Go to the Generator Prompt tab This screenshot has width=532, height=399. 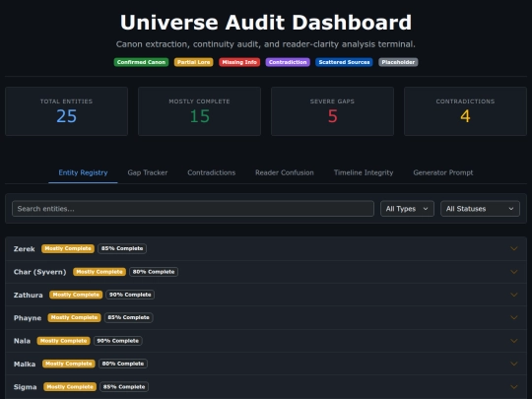tap(443, 172)
